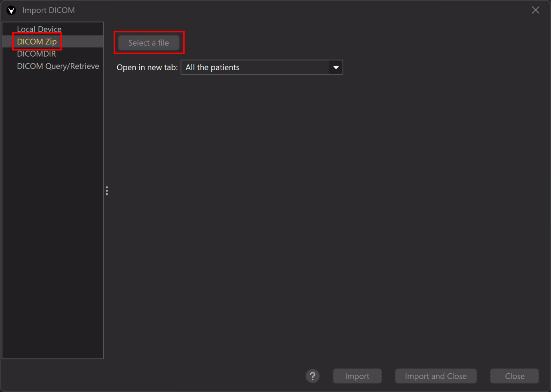This screenshot has height=392, width=551.
Task: Open help via the question mark icon
Action: [x=312, y=376]
